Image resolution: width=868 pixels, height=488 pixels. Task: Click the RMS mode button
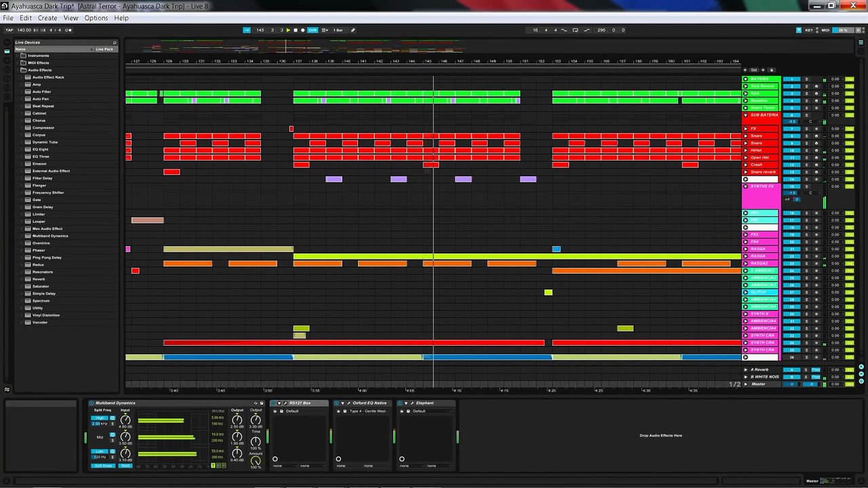click(125, 466)
